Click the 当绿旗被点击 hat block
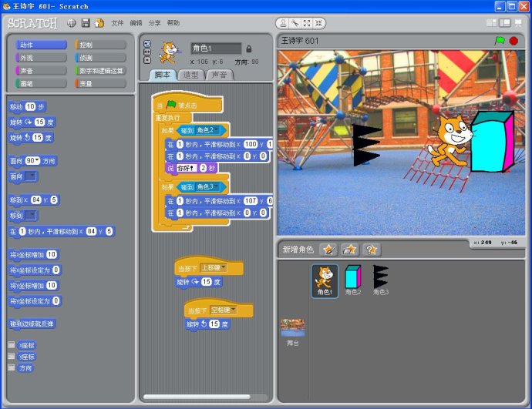Image resolution: width=532 pixels, height=409 pixels. pos(187,105)
